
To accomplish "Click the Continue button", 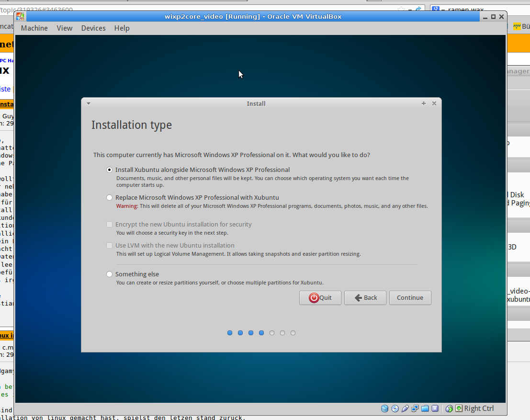I will pos(410,297).
